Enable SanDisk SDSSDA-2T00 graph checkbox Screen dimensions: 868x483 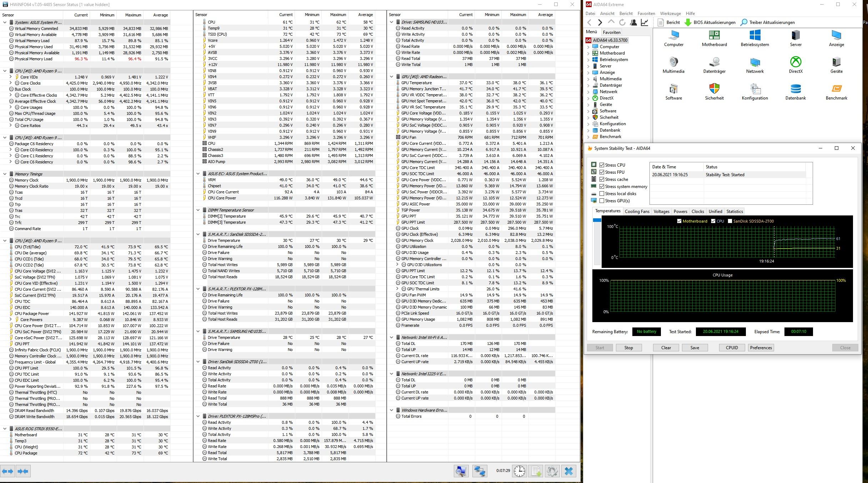pos(730,221)
